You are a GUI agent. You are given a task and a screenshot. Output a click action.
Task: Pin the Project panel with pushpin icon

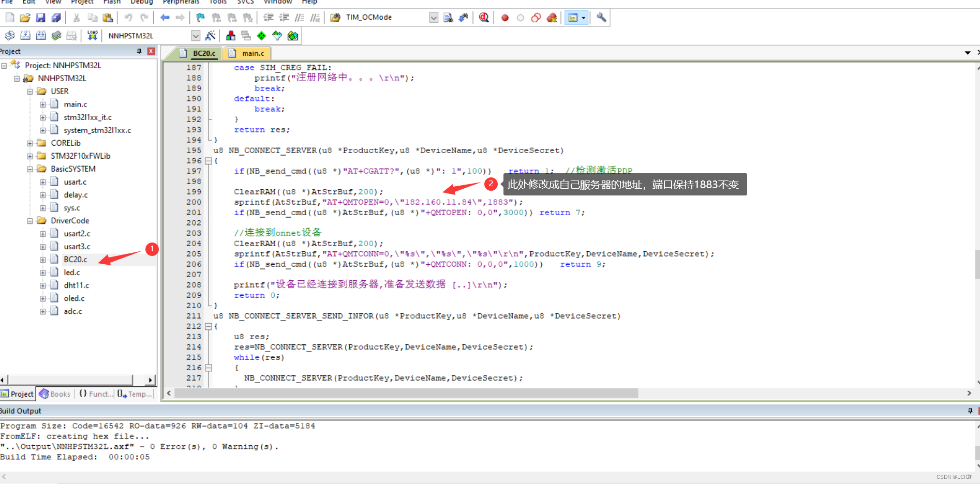tap(139, 51)
